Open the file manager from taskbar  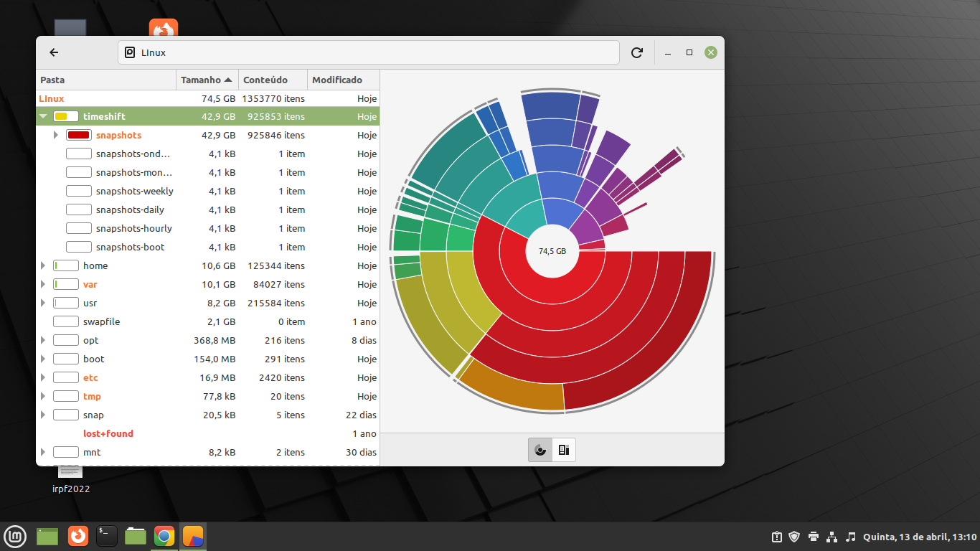coord(136,536)
